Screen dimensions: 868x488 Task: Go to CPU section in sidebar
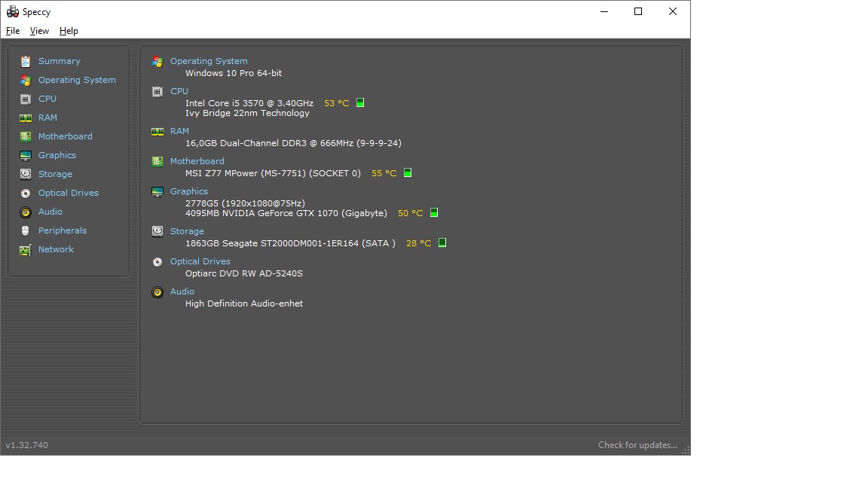[47, 99]
